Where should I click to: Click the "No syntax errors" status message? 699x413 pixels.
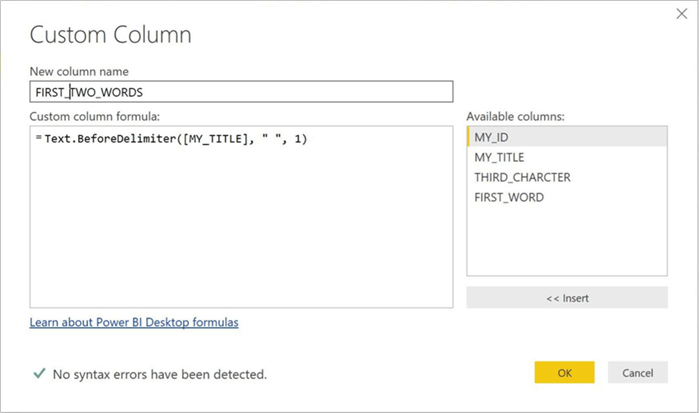[159, 375]
